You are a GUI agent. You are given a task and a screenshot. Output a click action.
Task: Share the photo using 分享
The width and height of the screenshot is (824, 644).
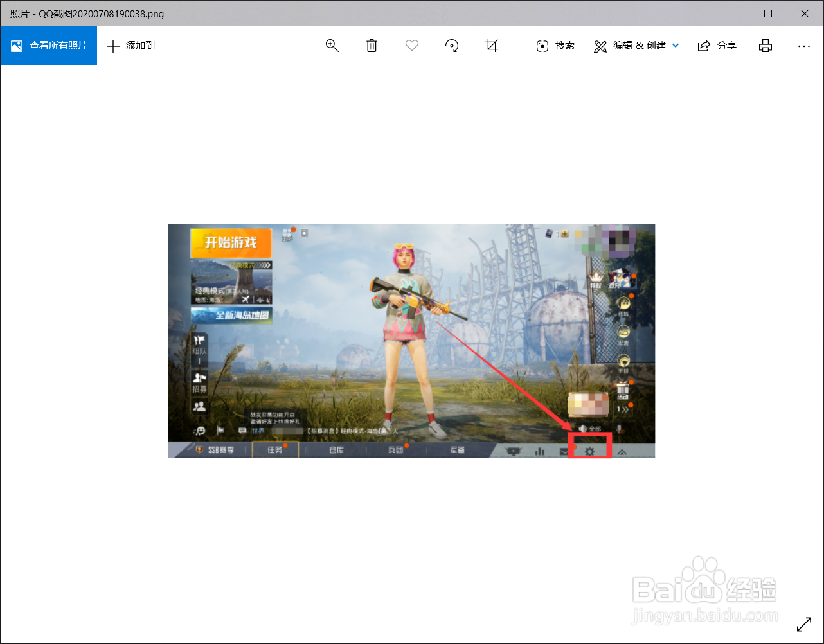(717, 46)
